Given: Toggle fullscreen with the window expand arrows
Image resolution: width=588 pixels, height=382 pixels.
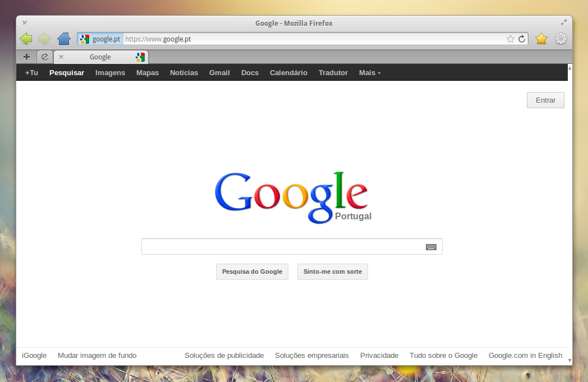Looking at the screenshot, I should click(564, 23).
